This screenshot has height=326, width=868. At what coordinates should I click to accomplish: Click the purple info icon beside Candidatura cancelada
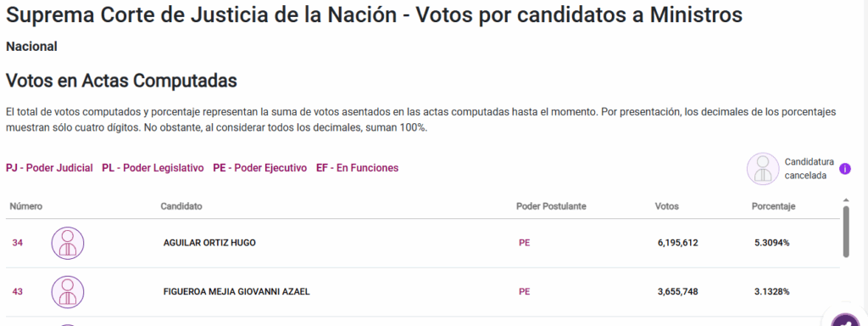[845, 169]
